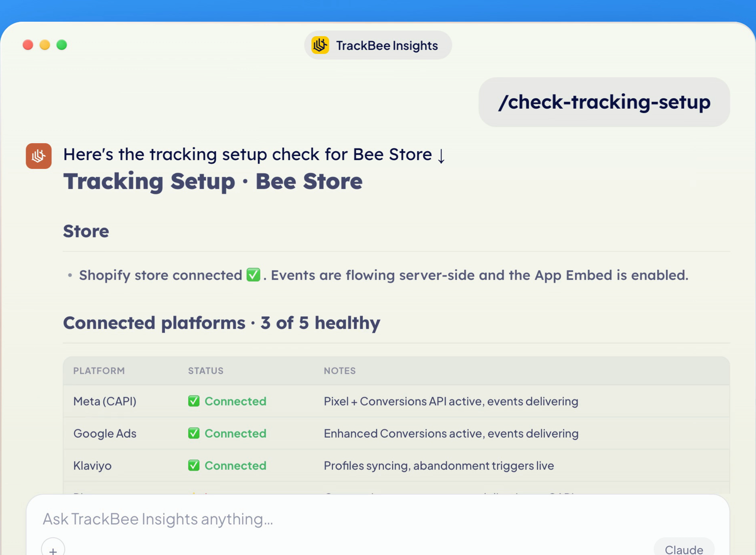Click the green checkmark after Shopify store connected

tap(253, 275)
